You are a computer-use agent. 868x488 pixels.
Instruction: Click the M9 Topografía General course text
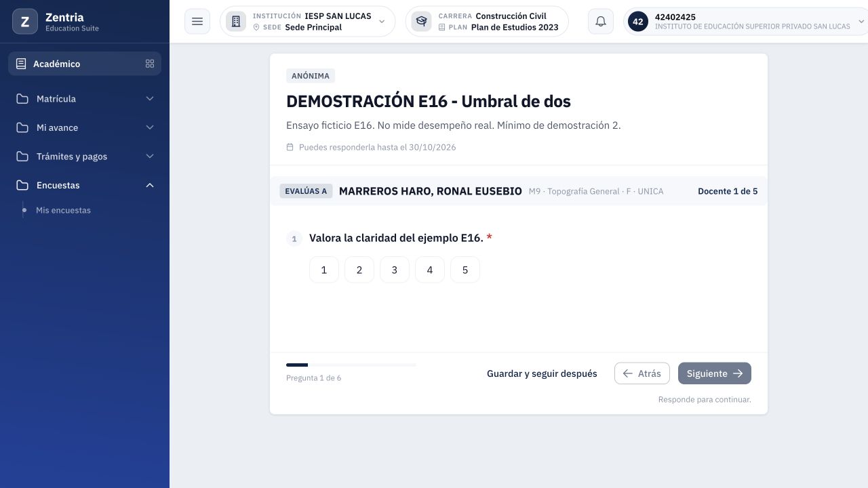point(596,191)
